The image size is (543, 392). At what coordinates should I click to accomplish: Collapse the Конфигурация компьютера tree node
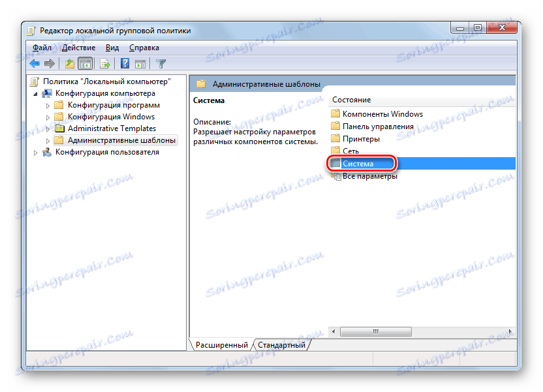[35, 94]
